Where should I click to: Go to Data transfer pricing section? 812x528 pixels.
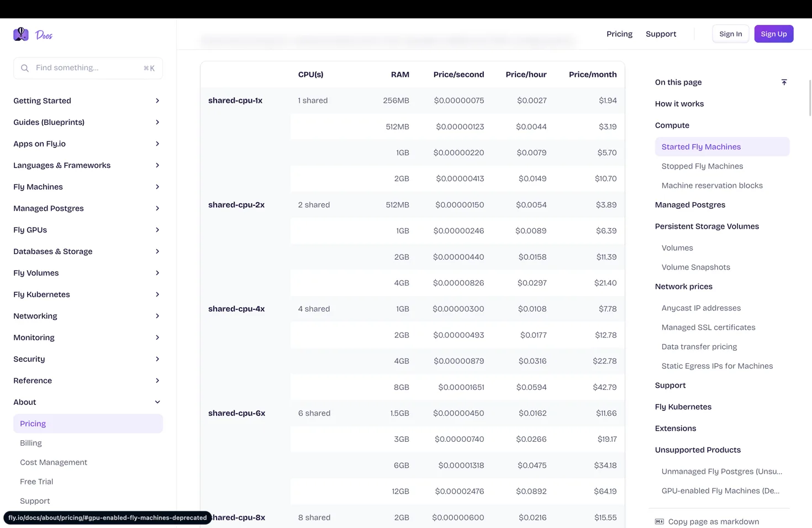(x=699, y=347)
